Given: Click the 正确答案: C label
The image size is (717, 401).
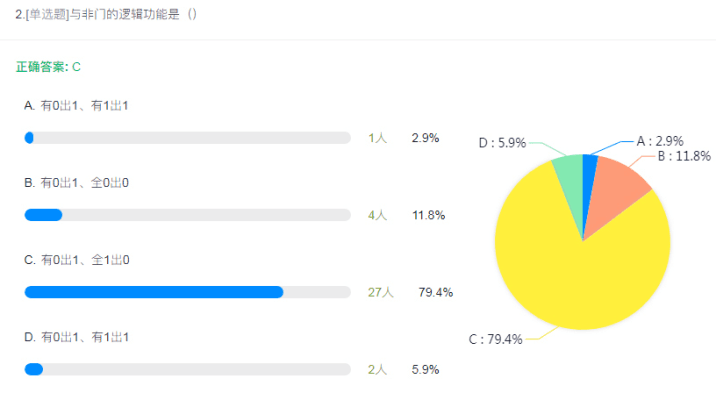Looking at the screenshot, I should pos(48,67).
